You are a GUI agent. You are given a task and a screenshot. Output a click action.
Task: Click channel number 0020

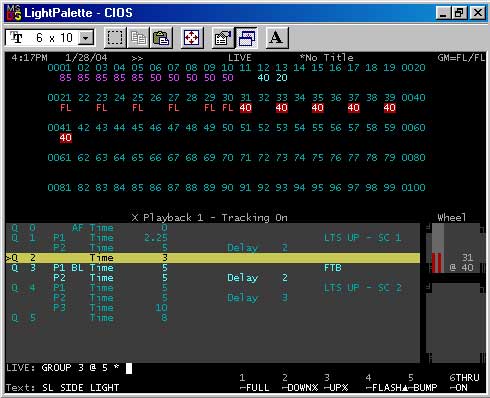point(413,68)
